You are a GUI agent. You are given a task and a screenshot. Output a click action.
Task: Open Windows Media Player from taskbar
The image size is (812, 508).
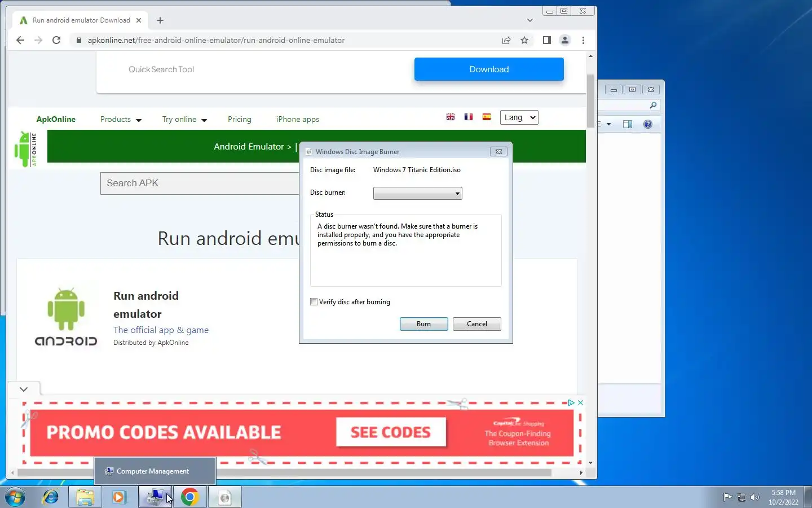click(x=119, y=497)
